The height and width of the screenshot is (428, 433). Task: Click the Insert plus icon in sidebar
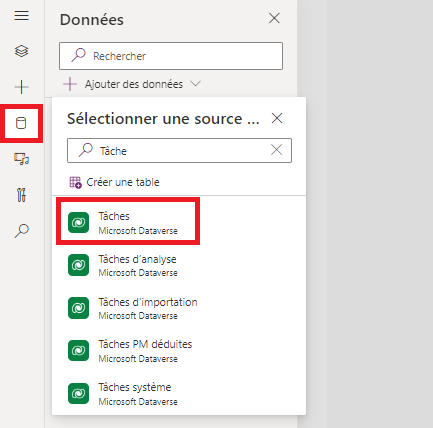21,87
